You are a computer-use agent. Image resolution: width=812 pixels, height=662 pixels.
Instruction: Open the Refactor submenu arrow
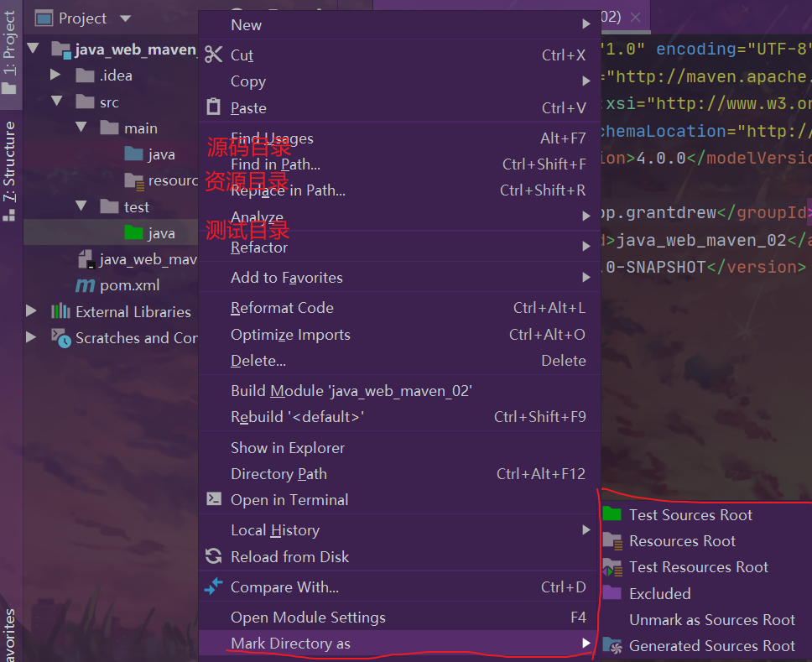click(586, 246)
